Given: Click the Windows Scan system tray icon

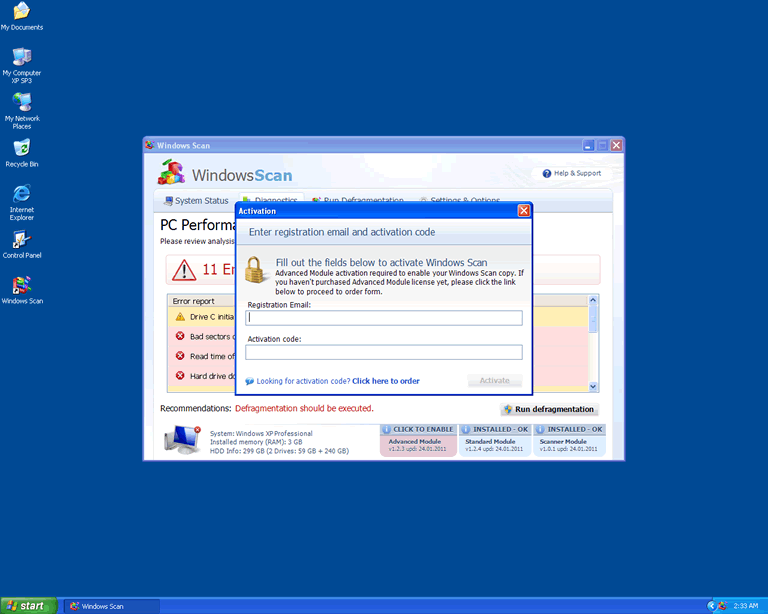Looking at the screenshot, I should pyautogui.click(x=722, y=606).
